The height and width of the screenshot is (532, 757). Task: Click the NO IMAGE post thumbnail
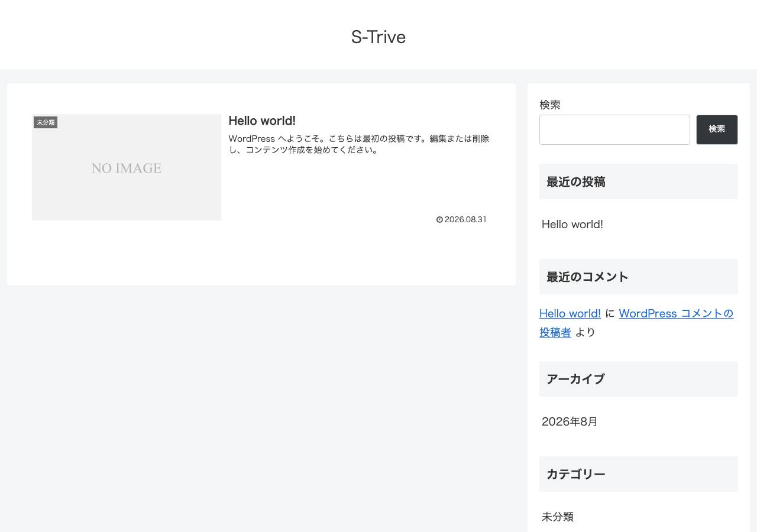pos(127,167)
